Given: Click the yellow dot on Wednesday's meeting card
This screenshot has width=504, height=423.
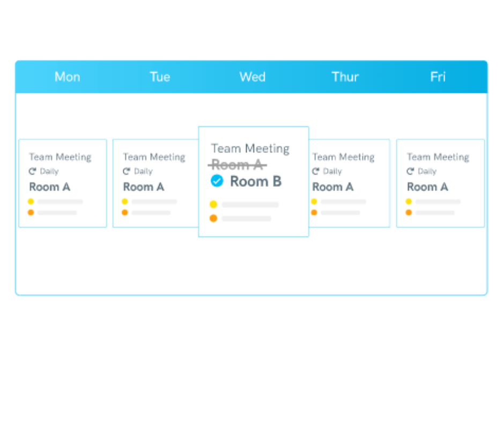Looking at the screenshot, I should click(213, 204).
